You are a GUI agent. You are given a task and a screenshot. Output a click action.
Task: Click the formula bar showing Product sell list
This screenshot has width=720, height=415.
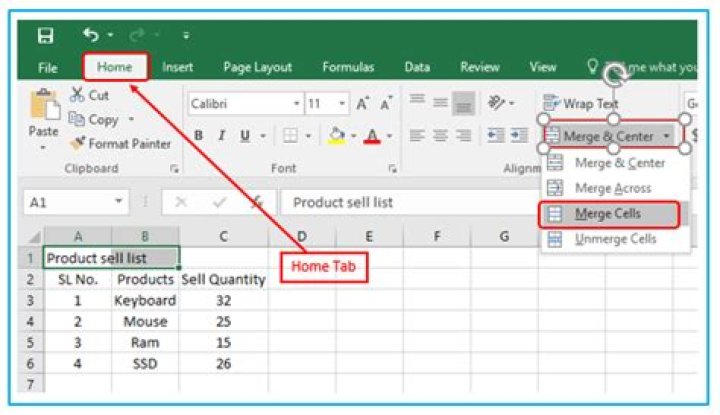click(411, 202)
